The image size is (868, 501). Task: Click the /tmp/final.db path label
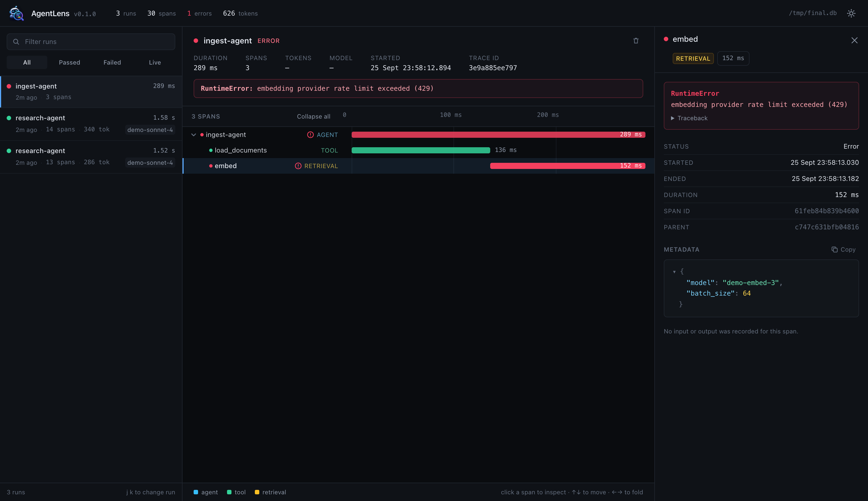click(812, 13)
